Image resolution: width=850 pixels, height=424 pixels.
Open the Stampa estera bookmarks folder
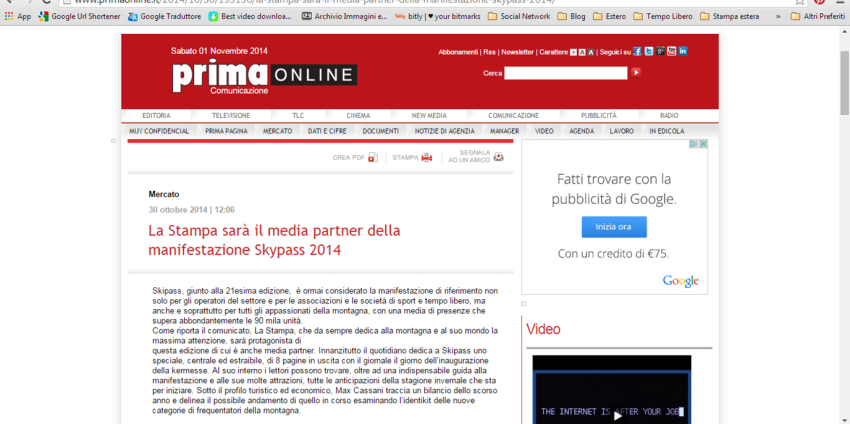tap(730, 16)
